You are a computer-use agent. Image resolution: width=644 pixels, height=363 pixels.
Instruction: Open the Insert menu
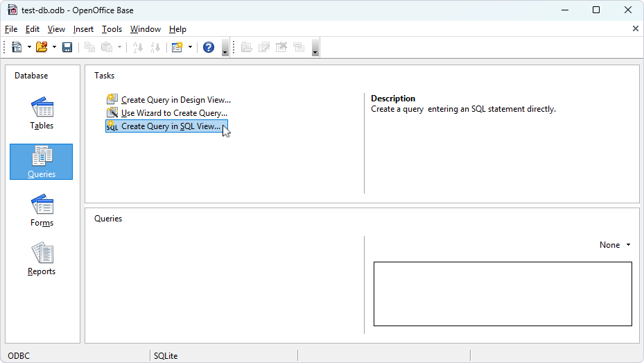(x=83, y=29)
